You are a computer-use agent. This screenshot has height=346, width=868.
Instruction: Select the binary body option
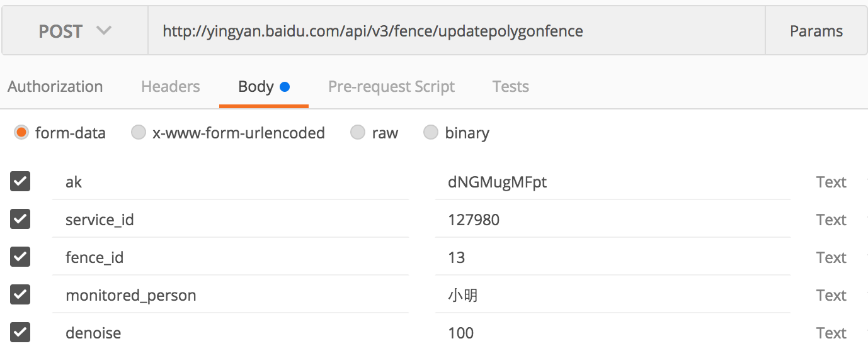click(431, 133)
